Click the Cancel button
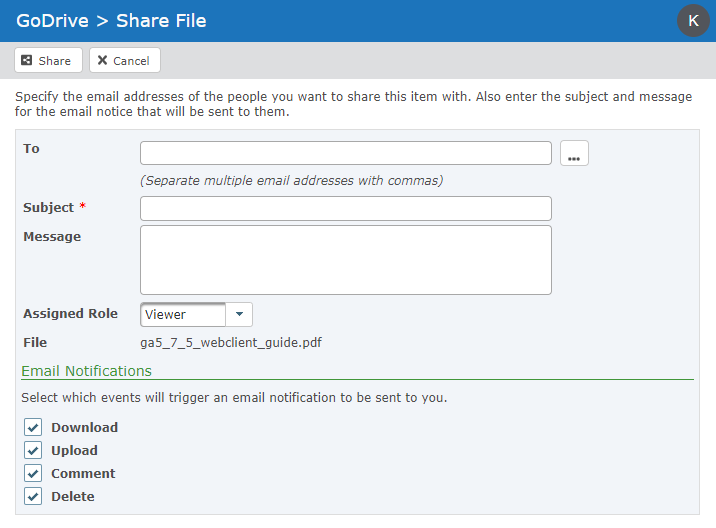The height and width of the screenshot is (528, 716). pos(125,60)
